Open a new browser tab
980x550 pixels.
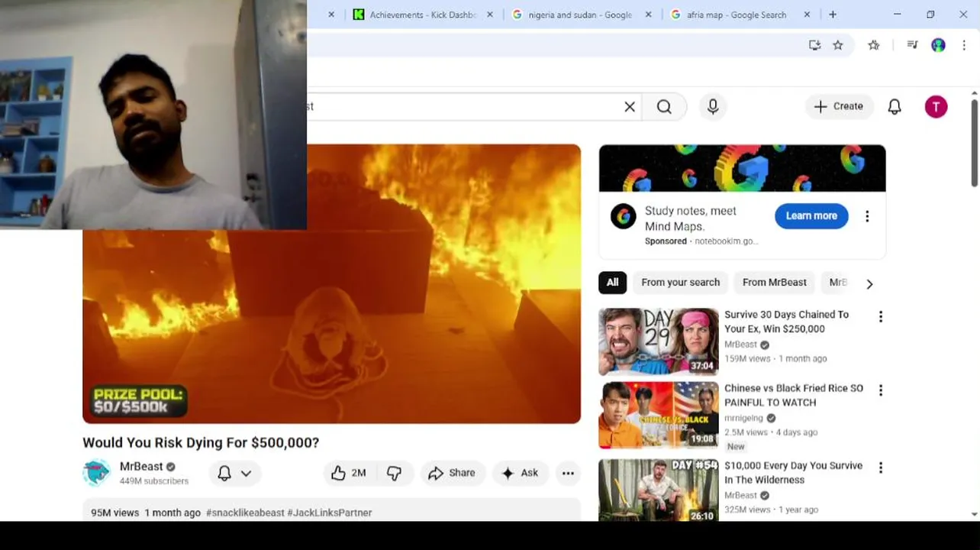[833, 15]
